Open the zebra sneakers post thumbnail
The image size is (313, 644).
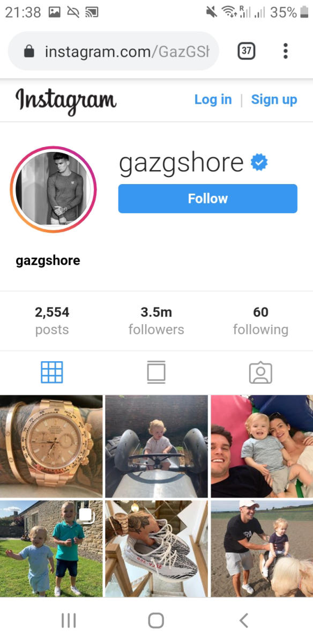click(156, 548)
